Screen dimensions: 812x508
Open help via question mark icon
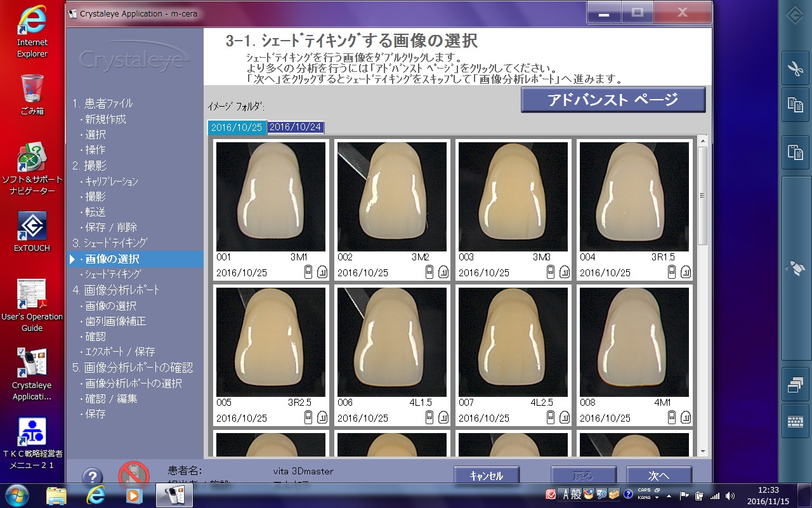pyautogui.click(x=92, y=477)
